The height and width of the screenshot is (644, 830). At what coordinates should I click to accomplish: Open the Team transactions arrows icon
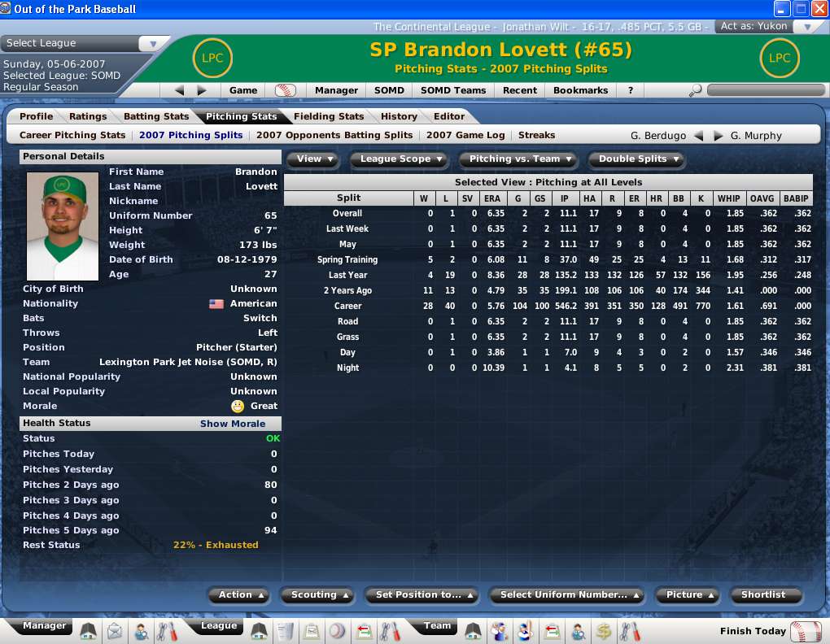pos(552,631)
